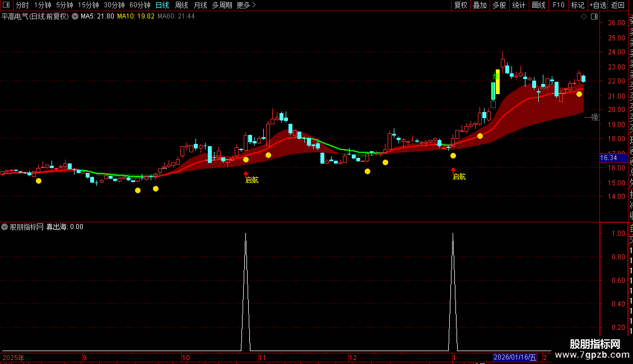Click the 叠加 overlay button

coord(480,5)
